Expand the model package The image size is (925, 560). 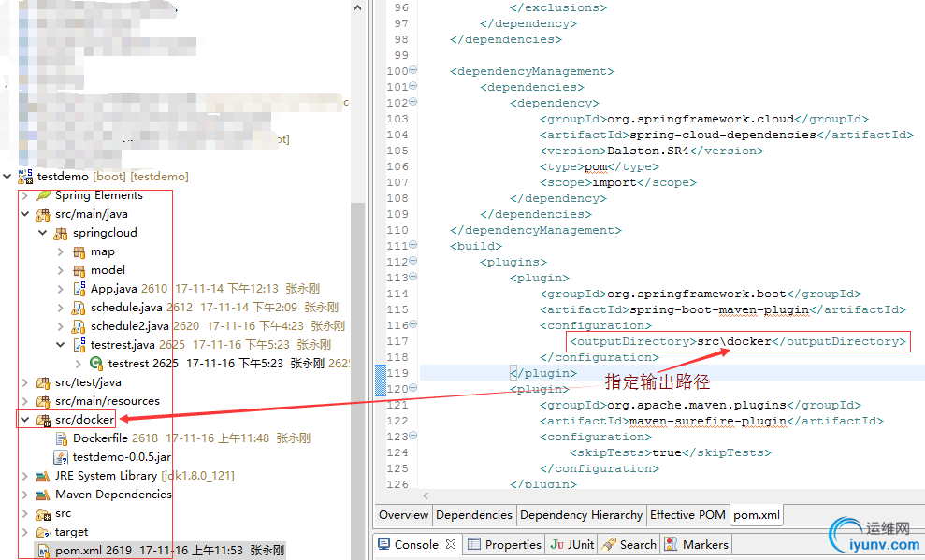[60, 270]
